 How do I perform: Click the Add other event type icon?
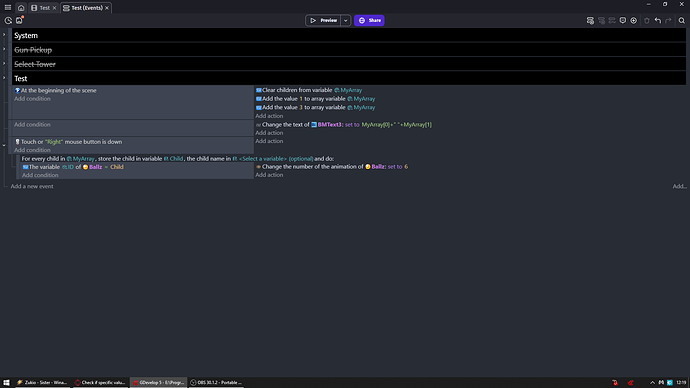(634, 21)
